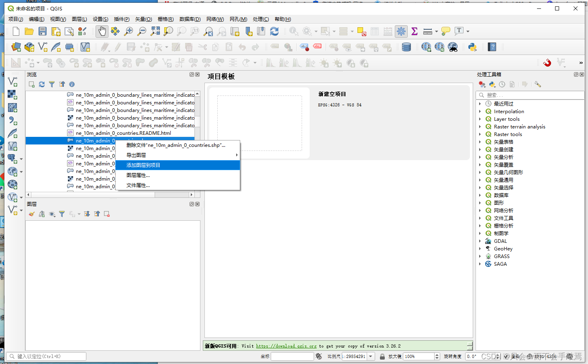
Task: Open the blue help book icon
Action: pos(492,47)
